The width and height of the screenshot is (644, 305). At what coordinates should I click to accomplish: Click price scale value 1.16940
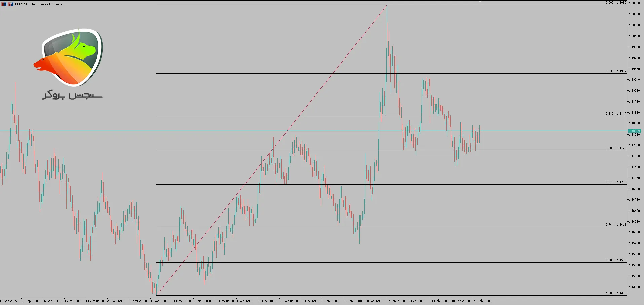634,189
